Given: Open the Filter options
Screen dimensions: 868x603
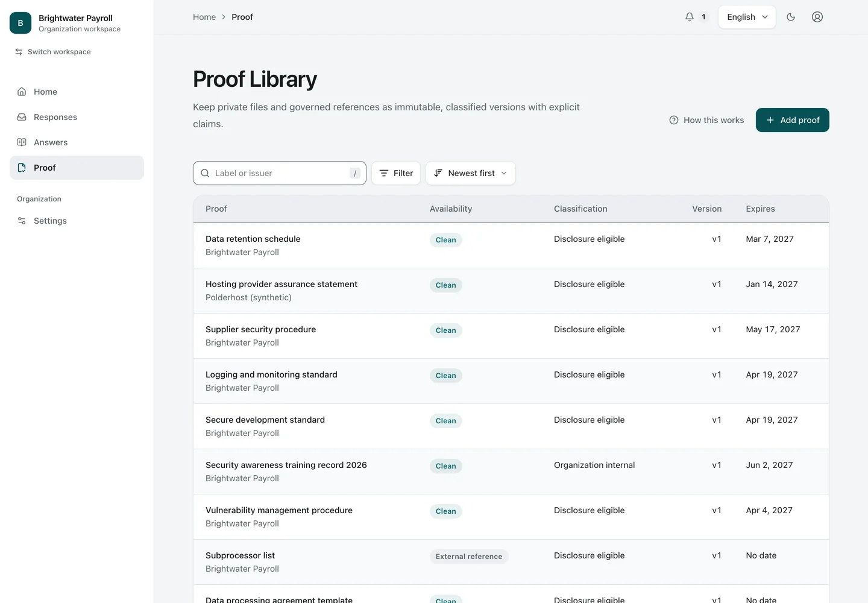Looking at the screenshot, I should tap(396, 173).
